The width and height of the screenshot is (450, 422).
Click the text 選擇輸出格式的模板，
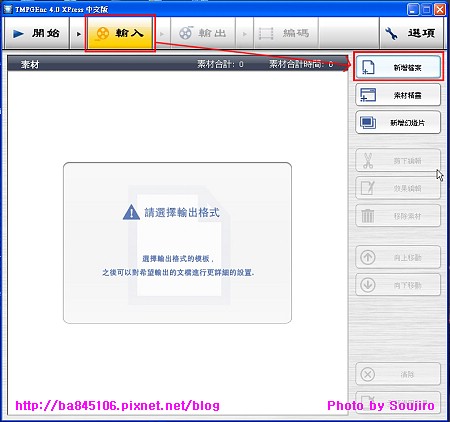click(178, 259)
